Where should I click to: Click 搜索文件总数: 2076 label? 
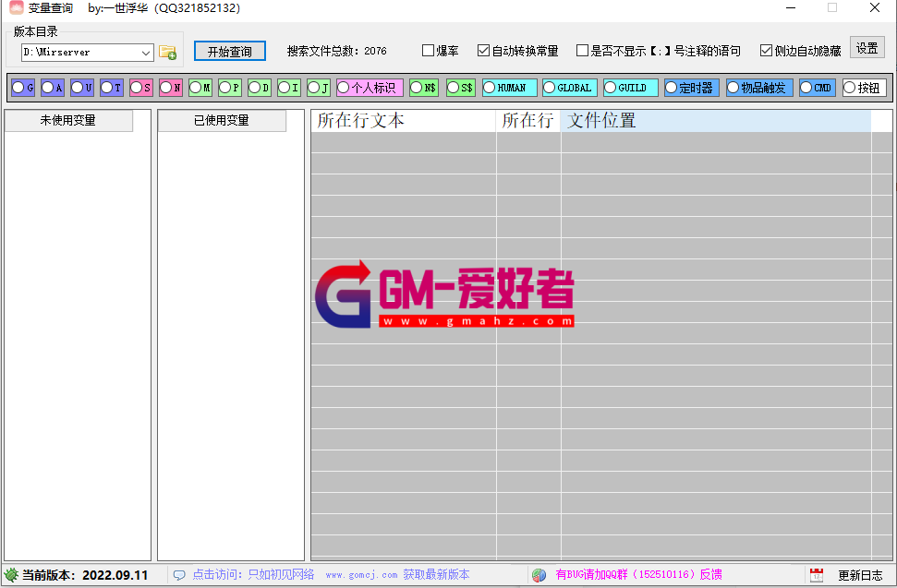click(337, 51)
